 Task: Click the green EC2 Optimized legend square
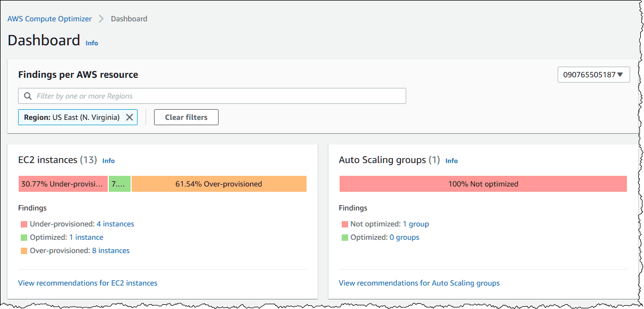point(24,238)
